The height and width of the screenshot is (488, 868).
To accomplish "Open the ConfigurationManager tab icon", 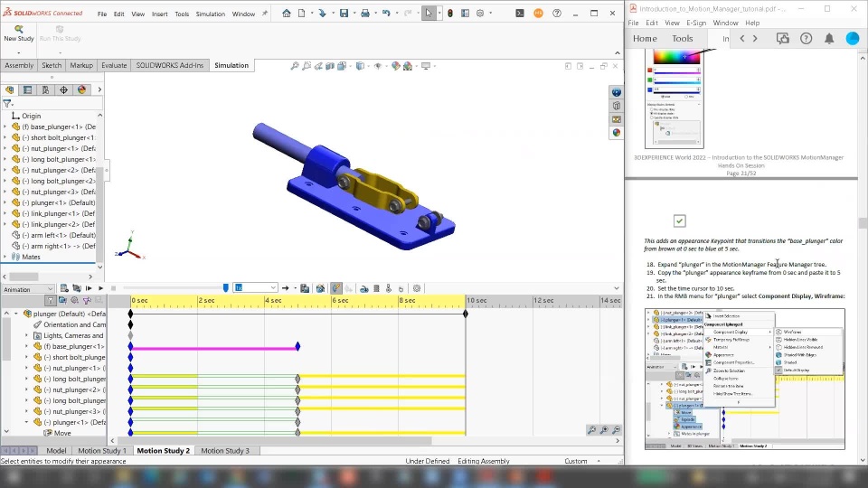I will [45, 89].
